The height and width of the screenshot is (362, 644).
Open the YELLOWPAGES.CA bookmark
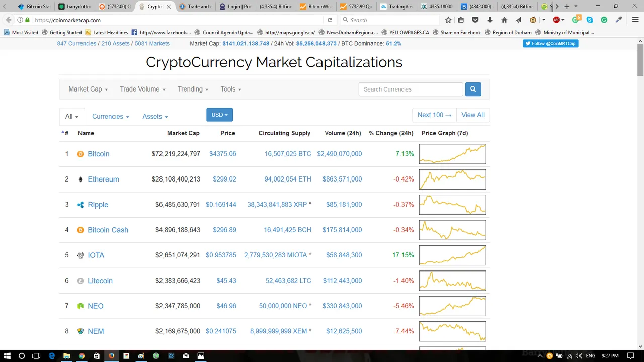point(406,32)
